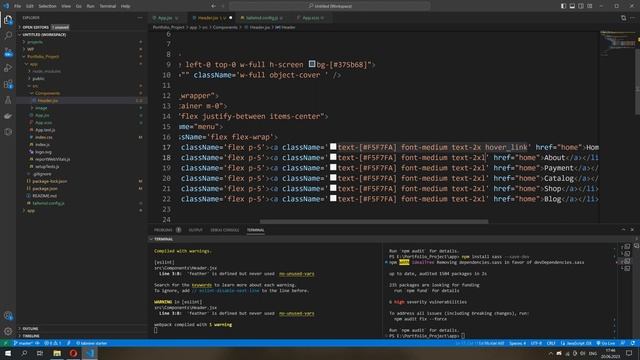Open the Explorer panel more actions ellipsis
The width and height of the screenshot is (640, 360).
[x=140, y=18]
